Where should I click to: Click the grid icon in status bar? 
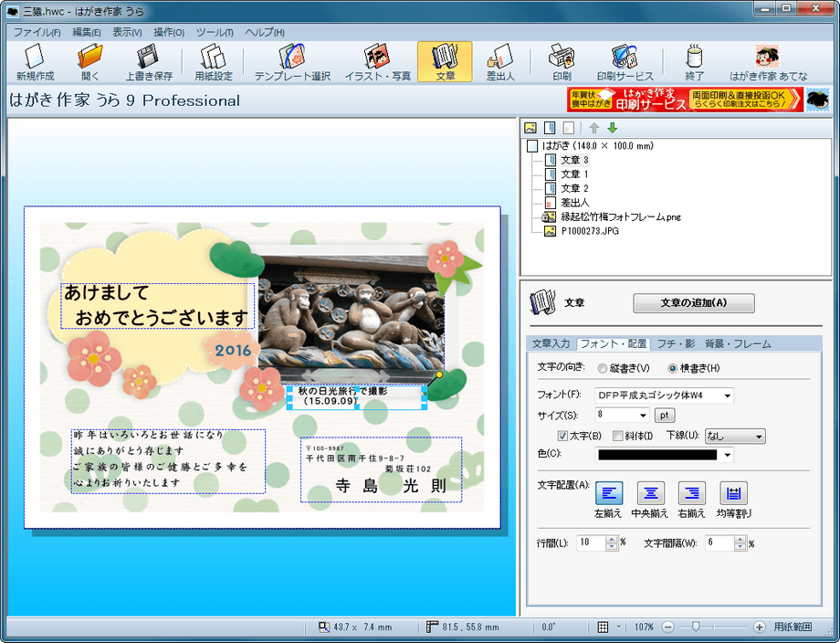[603, 627]
